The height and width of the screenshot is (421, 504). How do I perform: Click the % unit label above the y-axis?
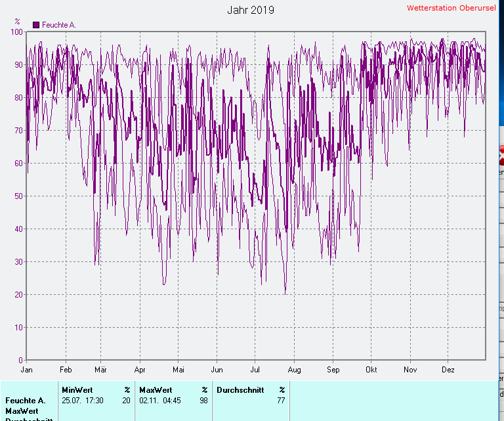click(x=17, y=21)
